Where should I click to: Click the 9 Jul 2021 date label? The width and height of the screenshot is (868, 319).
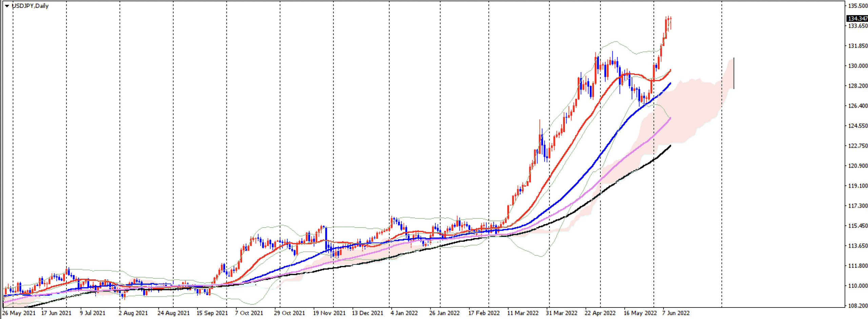93,313
